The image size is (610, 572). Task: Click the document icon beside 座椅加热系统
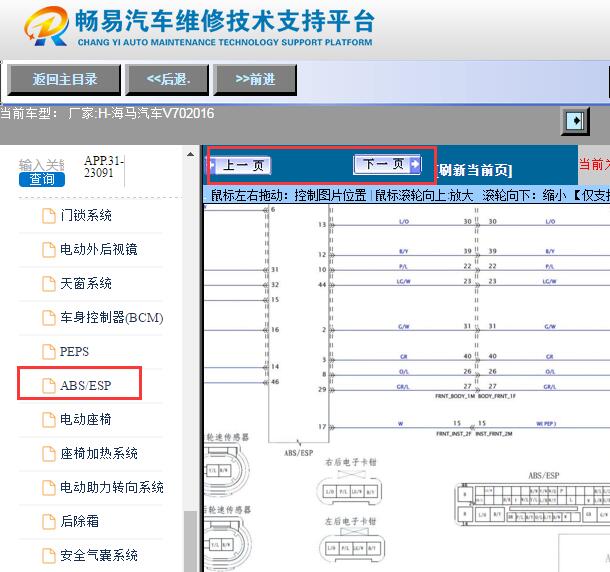point(49,454)
